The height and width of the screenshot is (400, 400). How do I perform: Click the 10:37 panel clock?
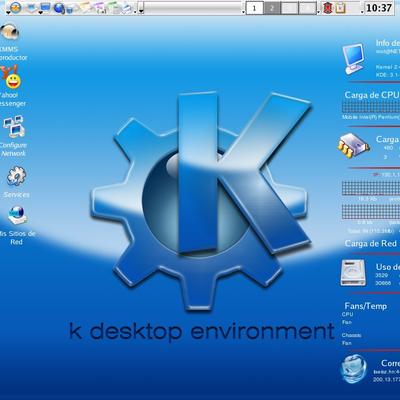pos(379,8)
